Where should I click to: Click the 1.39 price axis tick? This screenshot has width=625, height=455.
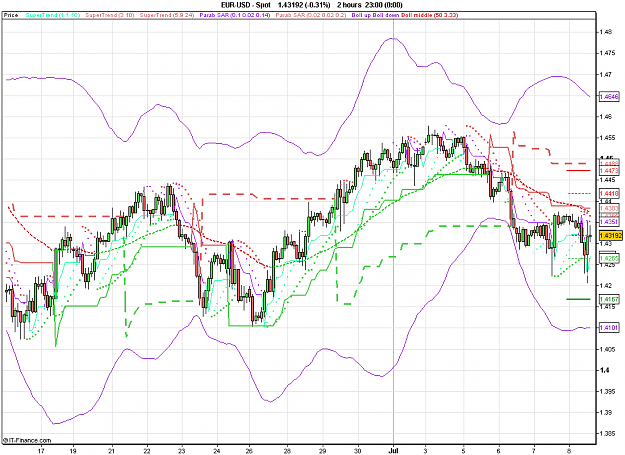coord(606,412)
